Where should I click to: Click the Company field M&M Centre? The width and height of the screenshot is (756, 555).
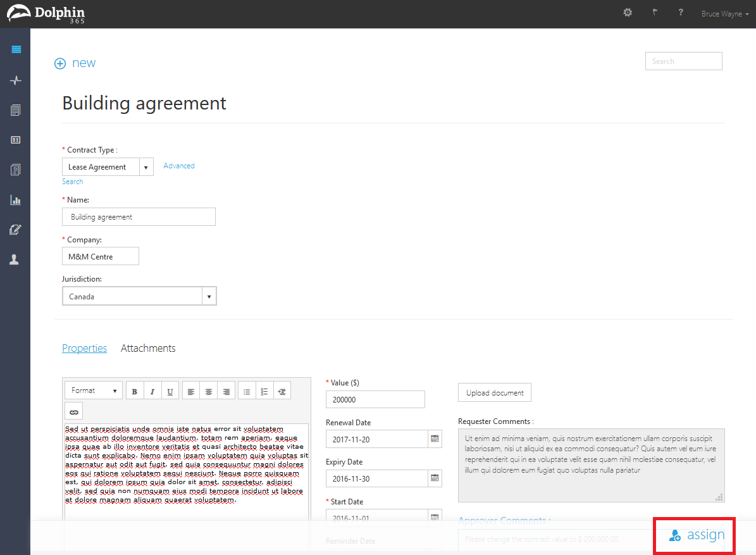click(101, 256)
